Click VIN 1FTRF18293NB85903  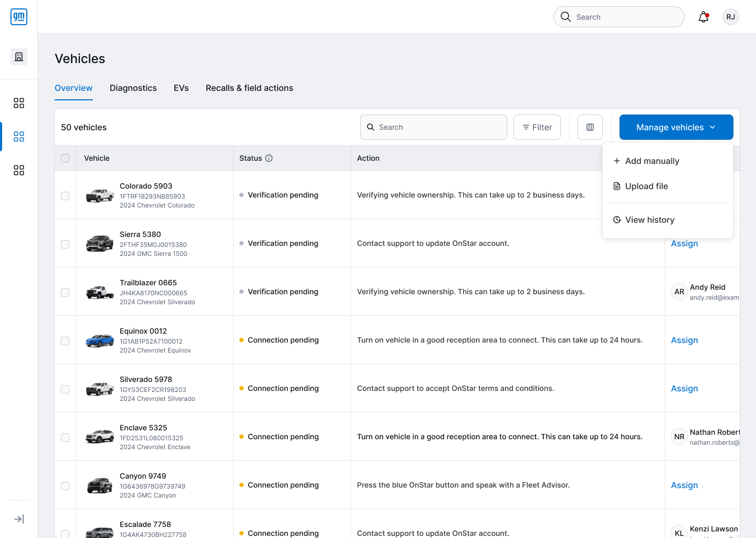(152, 196)
